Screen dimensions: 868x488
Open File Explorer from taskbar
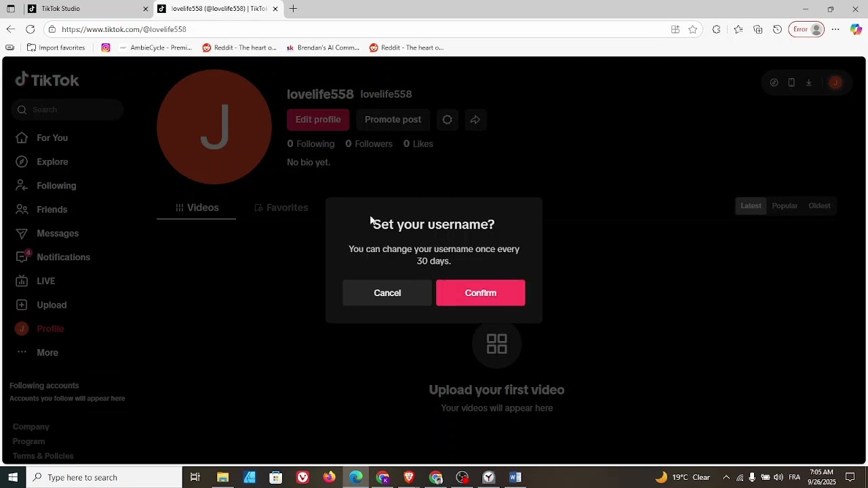point(222,477)
